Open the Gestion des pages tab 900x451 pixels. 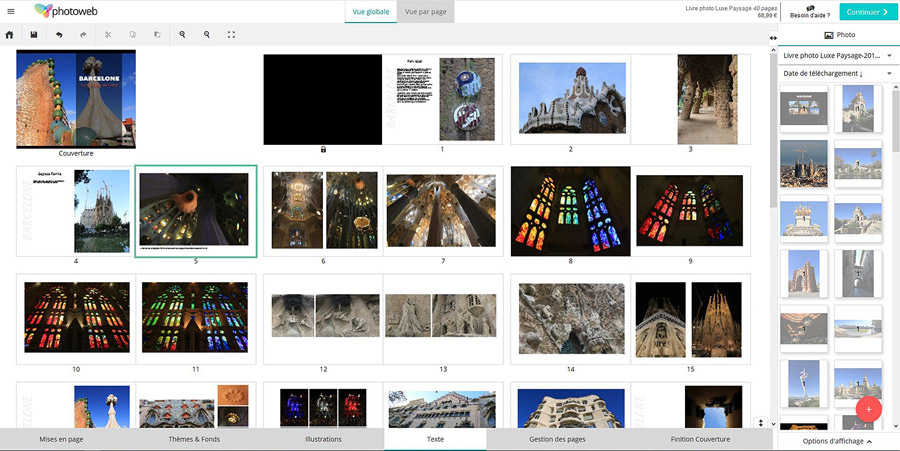pyautogui.click(x=557, y=439)
